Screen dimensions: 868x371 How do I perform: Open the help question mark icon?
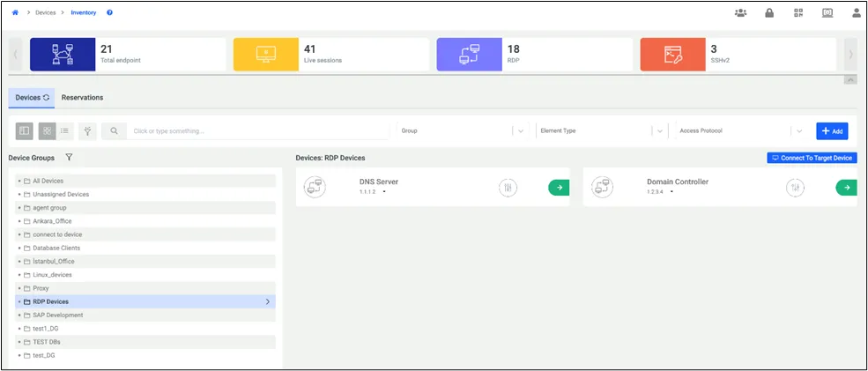(x=109, y=12)
